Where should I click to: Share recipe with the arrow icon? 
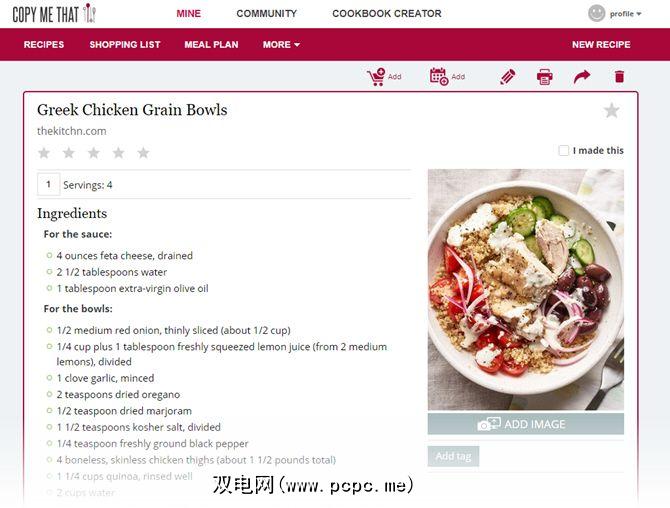(x=582, y=77)
